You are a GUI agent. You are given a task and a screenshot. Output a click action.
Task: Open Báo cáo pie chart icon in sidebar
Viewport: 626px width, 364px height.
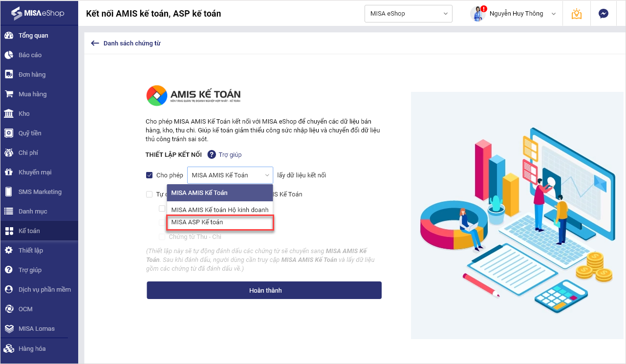pyautogui.click(x=9, y=55)
